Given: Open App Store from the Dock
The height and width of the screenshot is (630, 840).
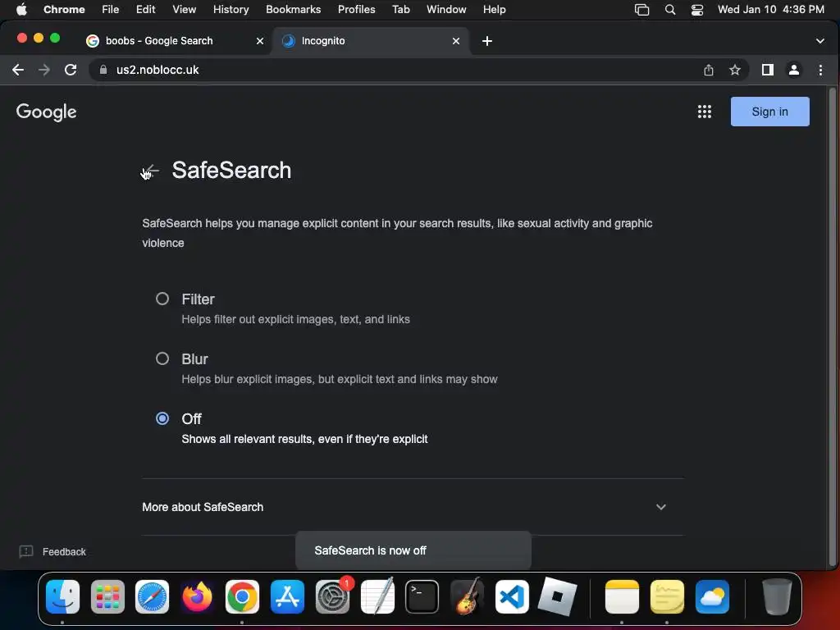Looking at the screenshot, I should coord(287,596).
